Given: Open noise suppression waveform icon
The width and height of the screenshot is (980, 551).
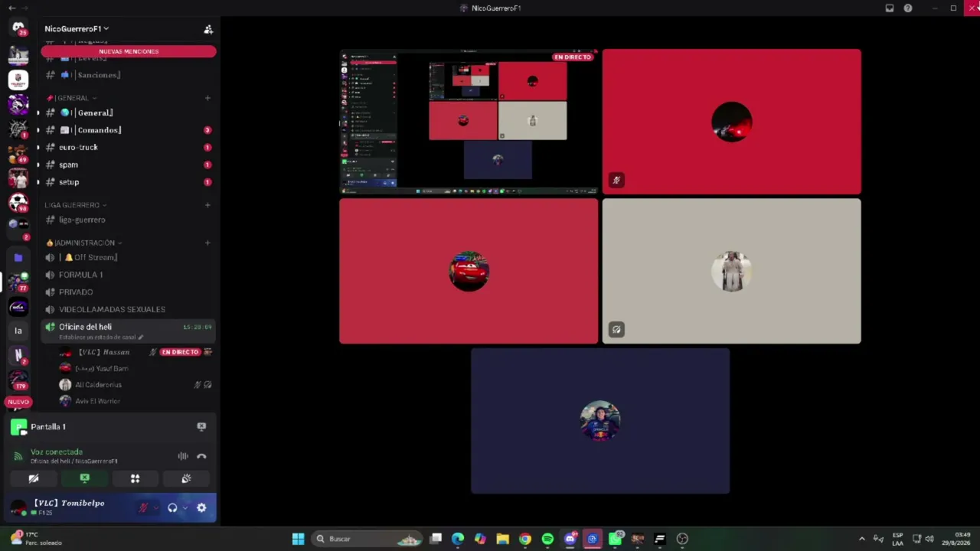Looking at the screenshot, I should (183, 456).
